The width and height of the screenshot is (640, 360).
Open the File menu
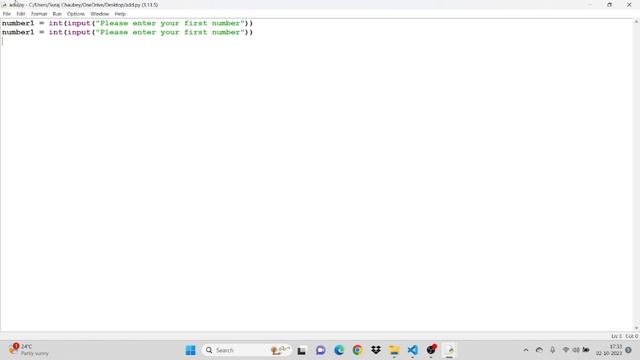pyautogui.click(x=7, y=14)
